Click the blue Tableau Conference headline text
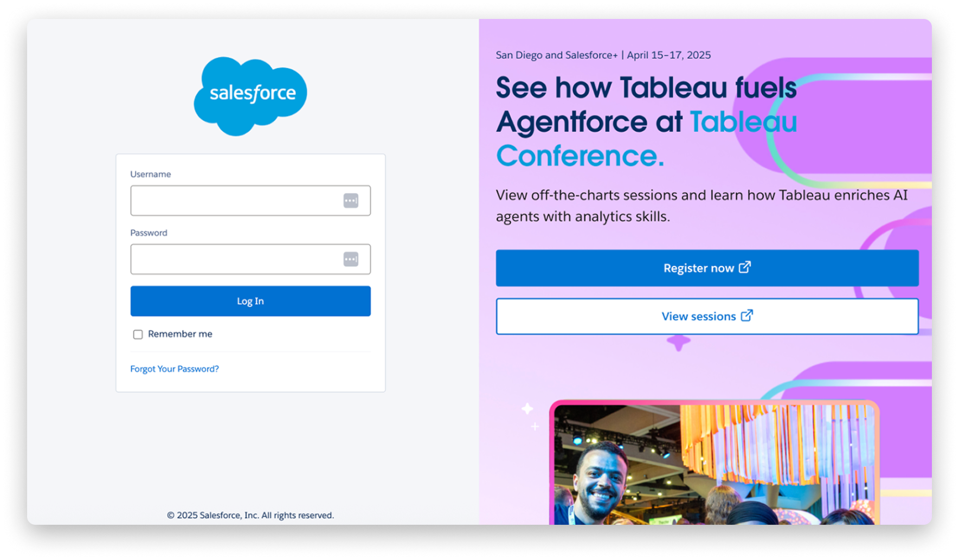The height and width of the screenshot is (560, 959). [x=580, y=156]
